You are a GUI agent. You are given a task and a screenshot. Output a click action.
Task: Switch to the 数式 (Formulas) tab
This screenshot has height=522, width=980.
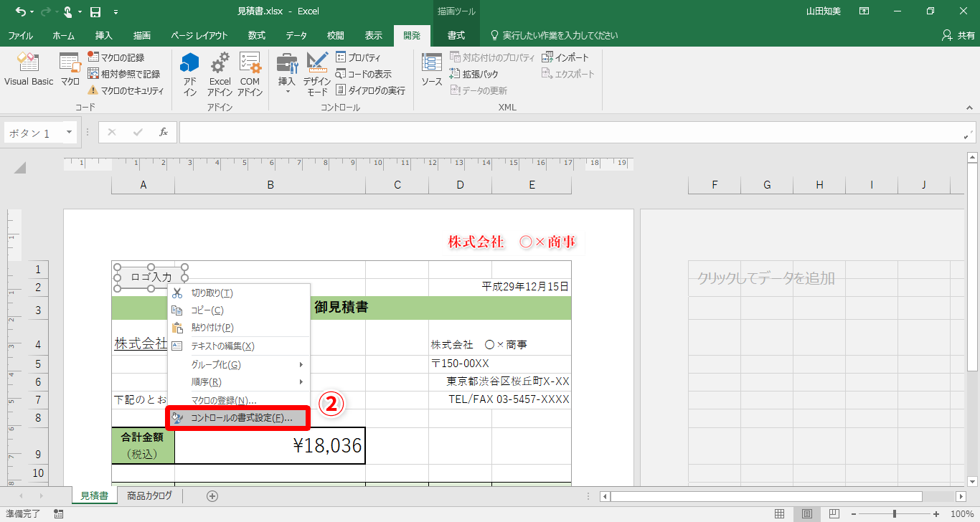pyautogui.click(x=257, y=35)
